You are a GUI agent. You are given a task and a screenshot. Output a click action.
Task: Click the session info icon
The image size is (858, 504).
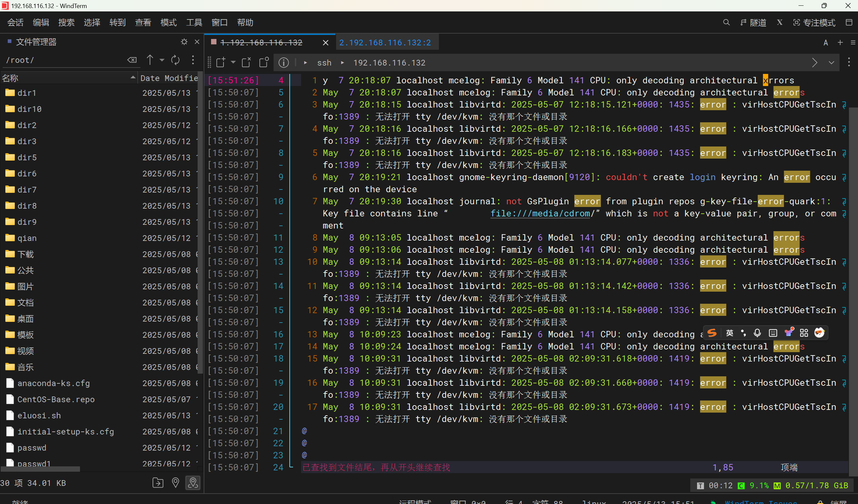click(x=283, y=62)
